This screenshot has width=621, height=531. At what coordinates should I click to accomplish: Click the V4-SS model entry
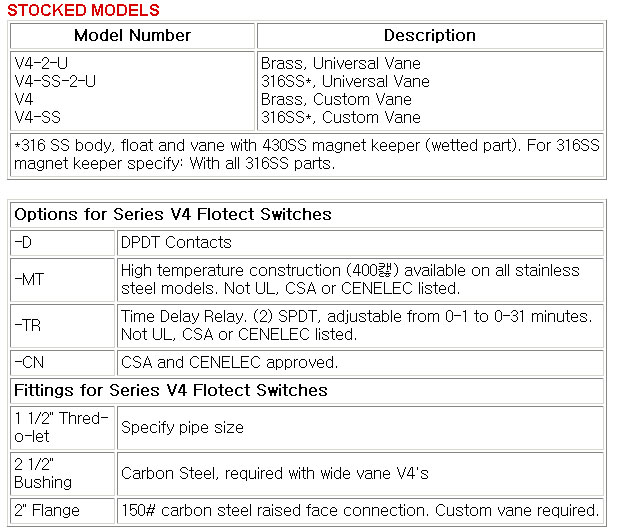pyautogui.click(x=38, y=118)
